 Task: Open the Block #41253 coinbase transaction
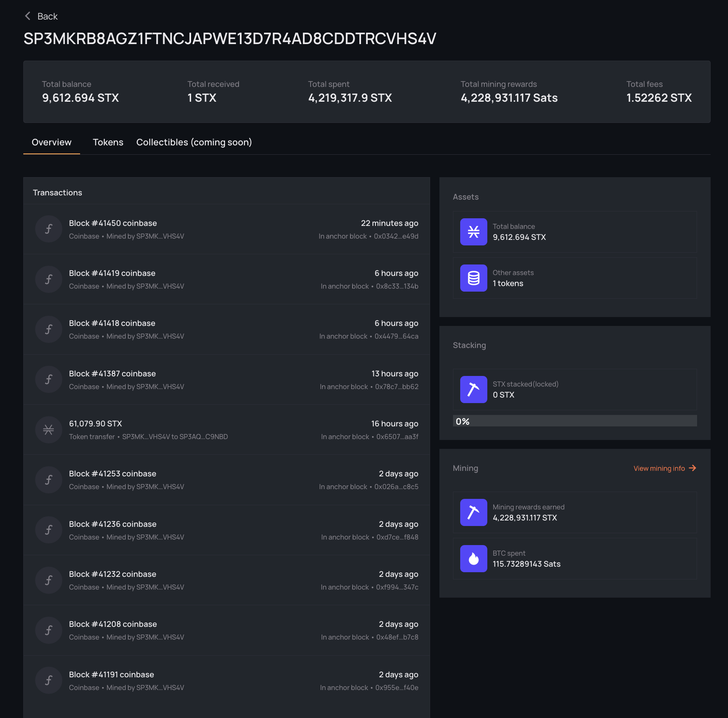pos(113,474)
